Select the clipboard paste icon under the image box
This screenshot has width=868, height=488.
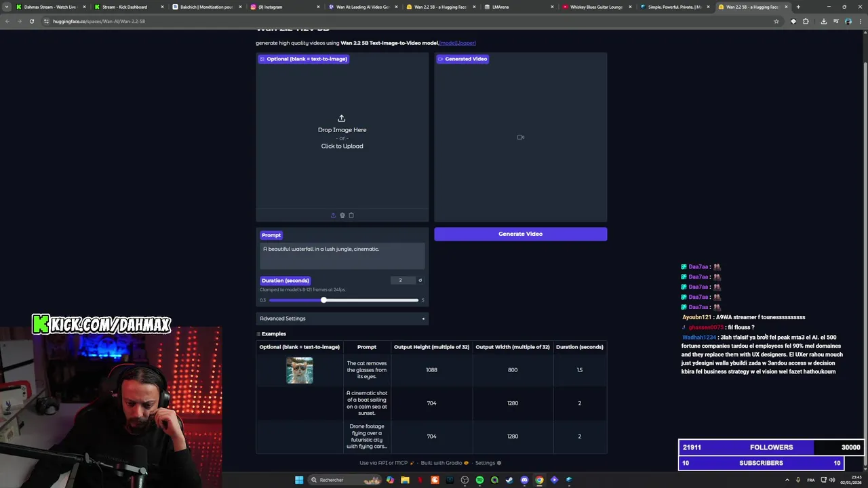click(x=351, y=216)
